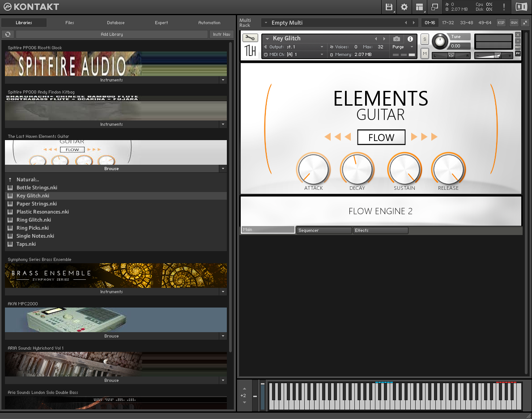Open the options gear icon
The width and height of the screenshot is (532, 419).
click(404, 7)
